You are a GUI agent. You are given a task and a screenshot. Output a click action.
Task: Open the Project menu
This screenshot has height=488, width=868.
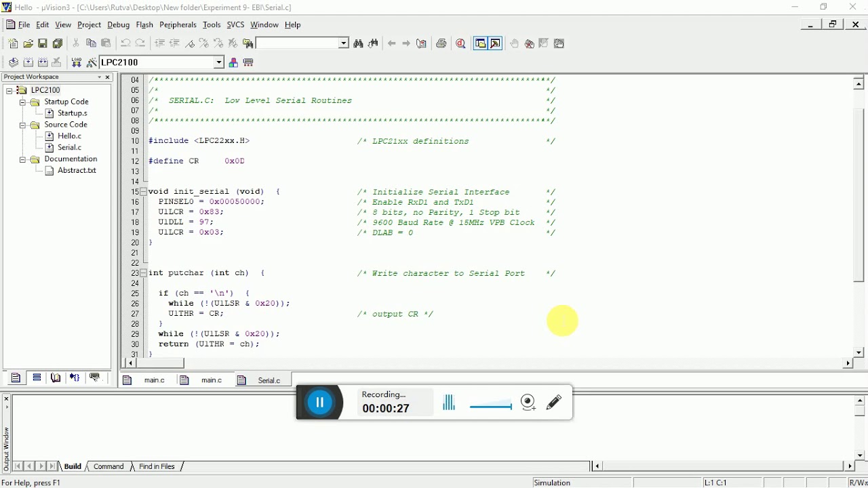click(89, 25)
